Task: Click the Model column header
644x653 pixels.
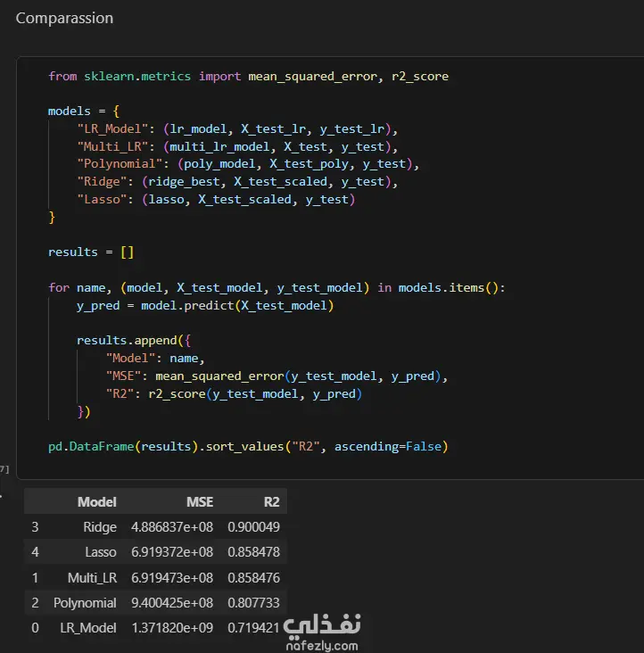Action: (96, 502)
